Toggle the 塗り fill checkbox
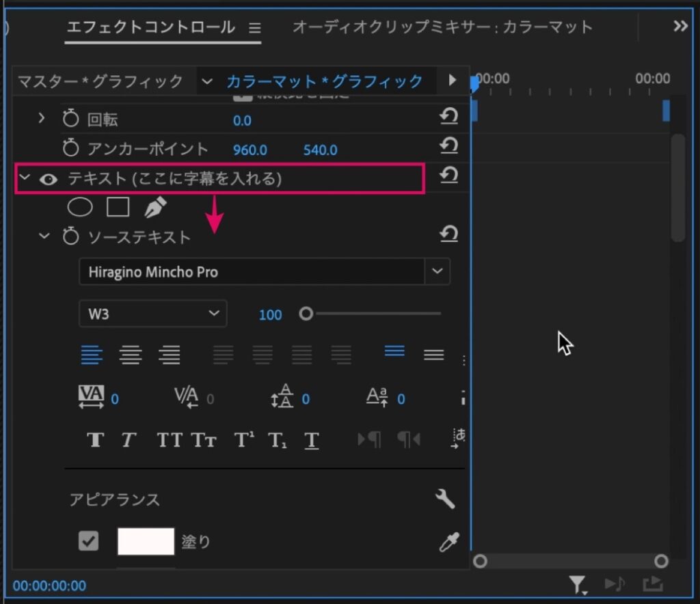700x604 pixels. coord(88,541)
